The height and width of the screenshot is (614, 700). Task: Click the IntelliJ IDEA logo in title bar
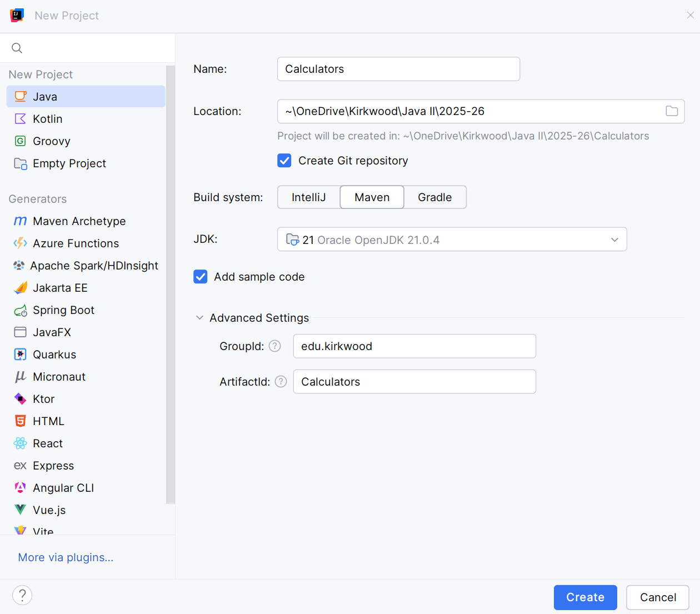pyautogui.click(x=17, y=15)
